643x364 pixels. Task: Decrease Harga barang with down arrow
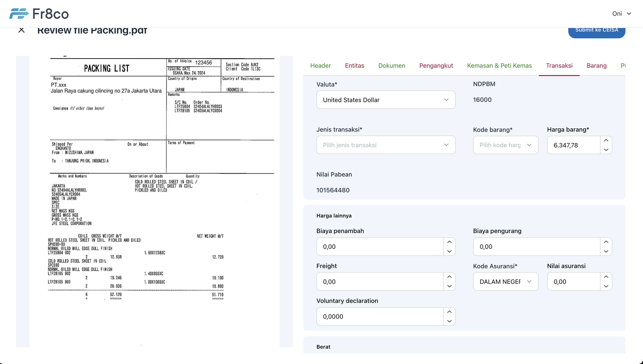[x=606, y=150]
